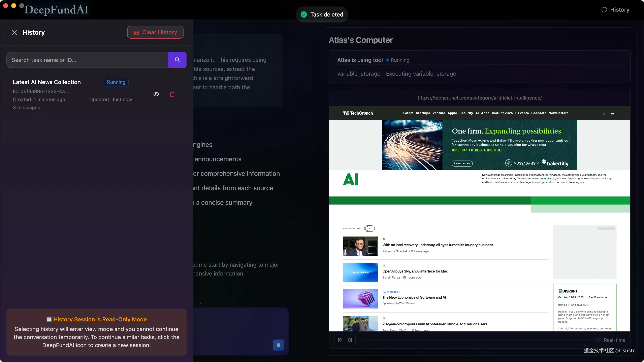Open TechCrunch hamburger menu icon
Viewport: 644px width, 362px height.
point(612,113)
